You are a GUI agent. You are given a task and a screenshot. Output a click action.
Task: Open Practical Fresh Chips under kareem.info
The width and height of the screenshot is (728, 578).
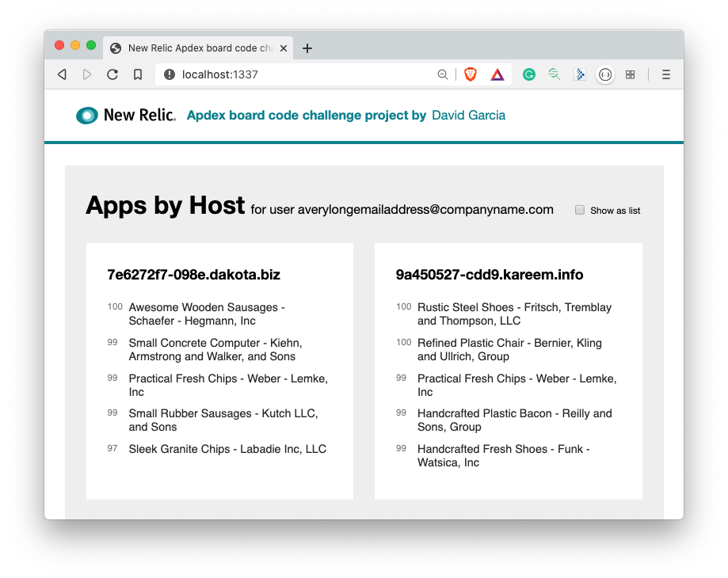[x=517, y=385]
